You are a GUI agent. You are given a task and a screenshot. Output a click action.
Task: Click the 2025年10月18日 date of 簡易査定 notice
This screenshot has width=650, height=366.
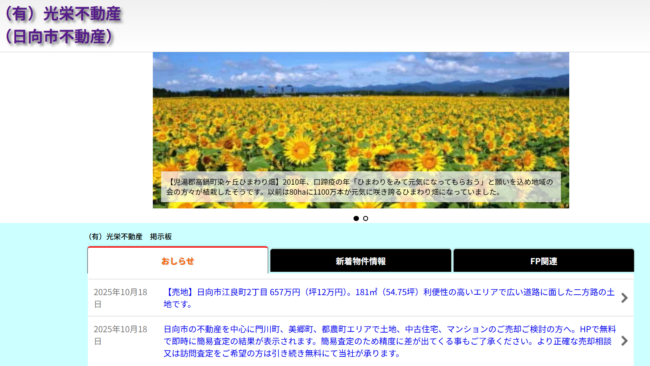[120, 335]
